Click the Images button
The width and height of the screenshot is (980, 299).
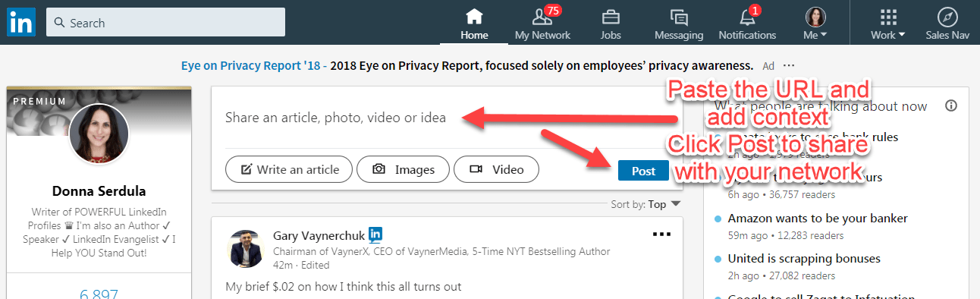pyautogui.click(x=403, y=169)
